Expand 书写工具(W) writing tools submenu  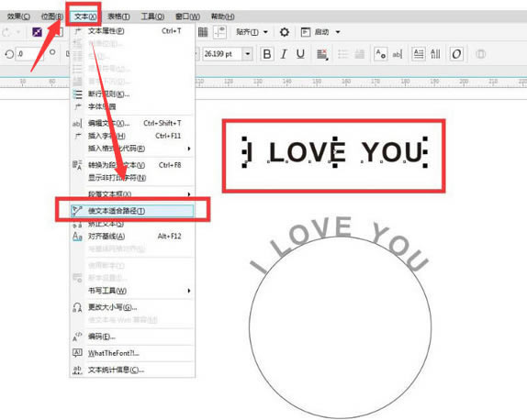pos(132,291)
